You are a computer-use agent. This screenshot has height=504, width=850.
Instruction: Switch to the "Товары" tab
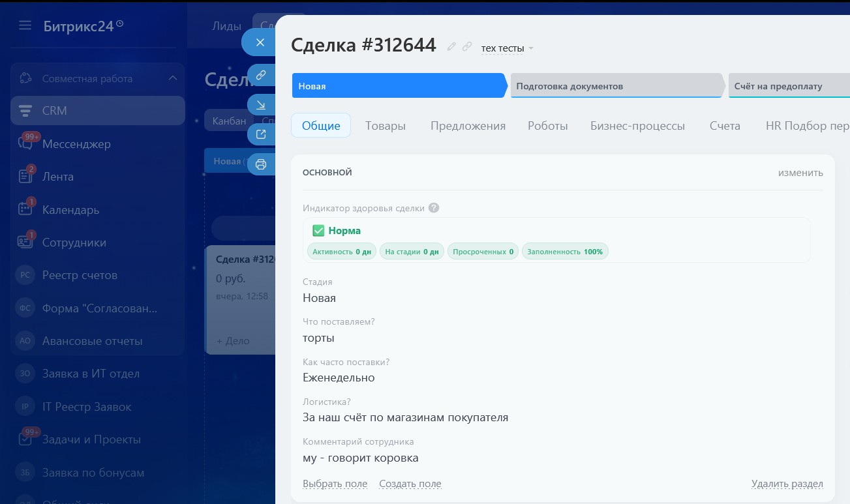[x=385, y=126]
